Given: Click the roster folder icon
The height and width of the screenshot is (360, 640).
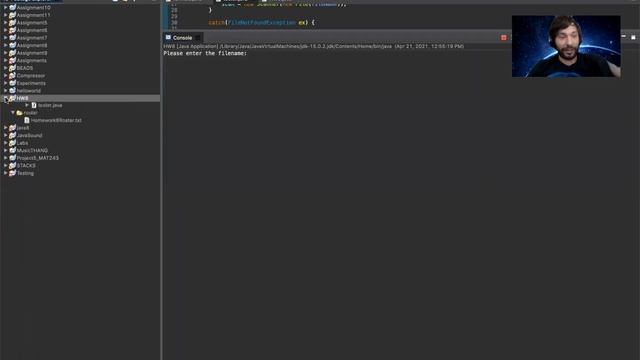Looking at the screenshot, I should pos(19,113).
